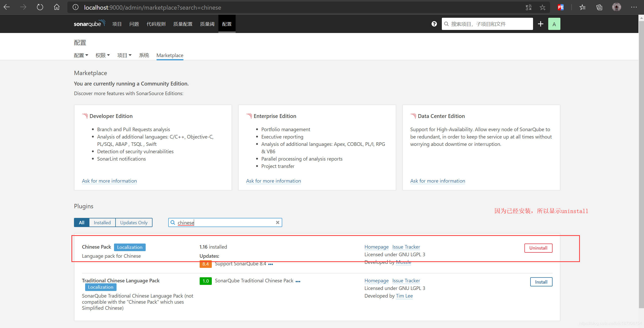Open the browser home page
The height and width of the screenshot is (328, 644).
tap(57, 7)
